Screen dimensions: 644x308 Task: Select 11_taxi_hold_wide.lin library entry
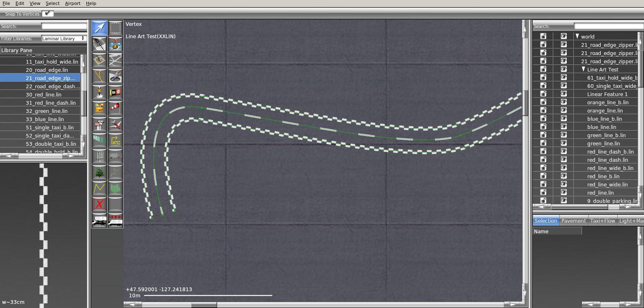tap(41, 62)
